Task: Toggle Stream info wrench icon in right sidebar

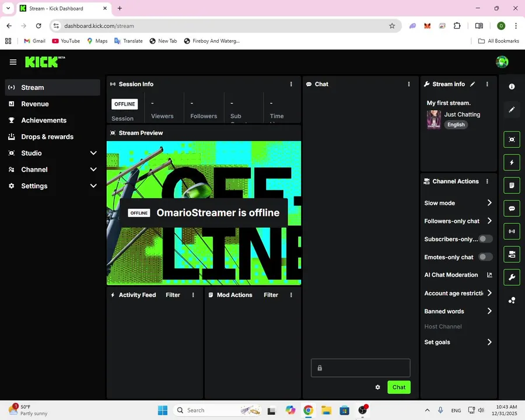Action: [512, 277]
